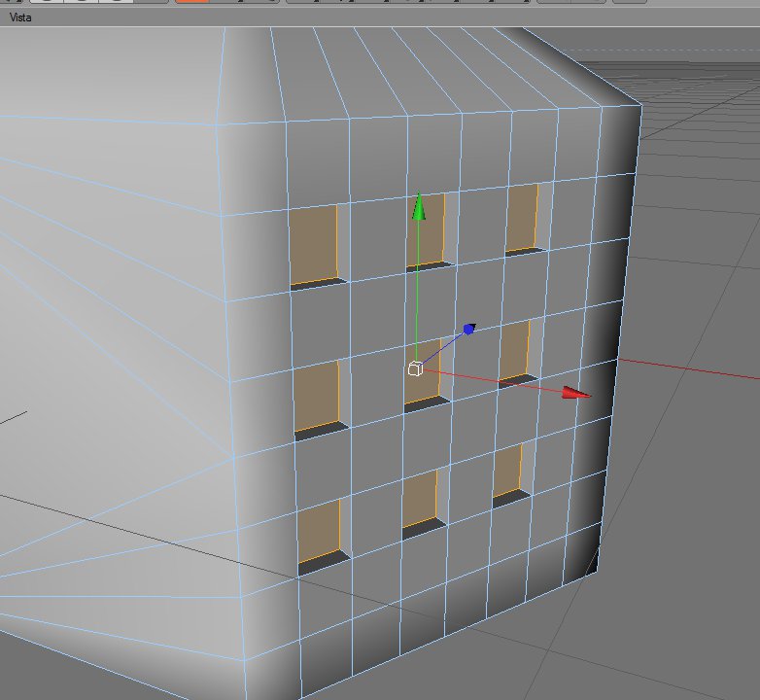Click the dark inset floor under top-left window
Image resolution: width=760 pixels, height=700 pixels.
[319, 284]
